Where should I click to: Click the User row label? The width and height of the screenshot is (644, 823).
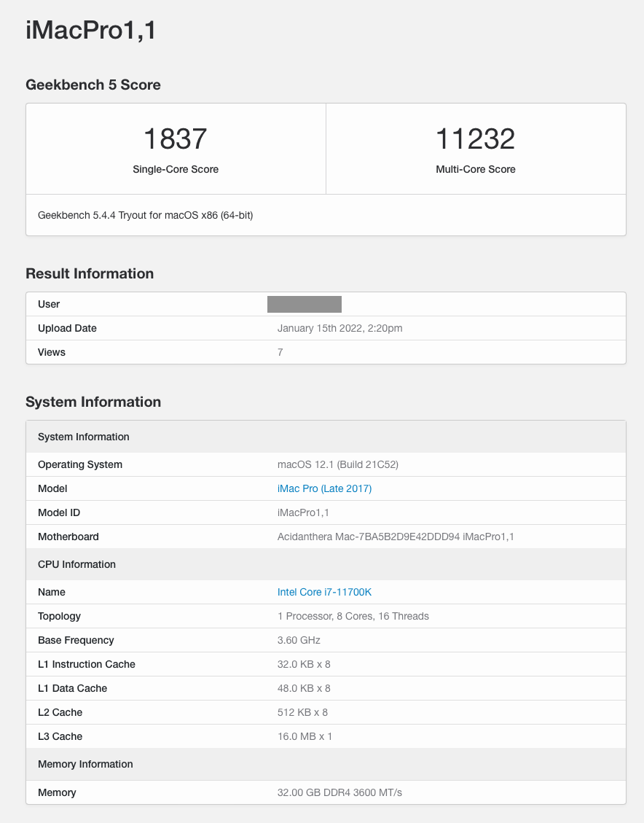[49, 305]
